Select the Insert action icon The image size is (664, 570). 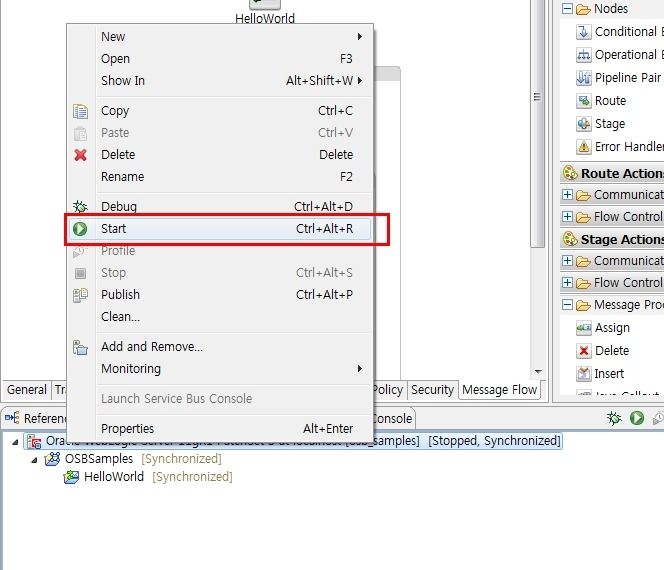coord(584,374)
